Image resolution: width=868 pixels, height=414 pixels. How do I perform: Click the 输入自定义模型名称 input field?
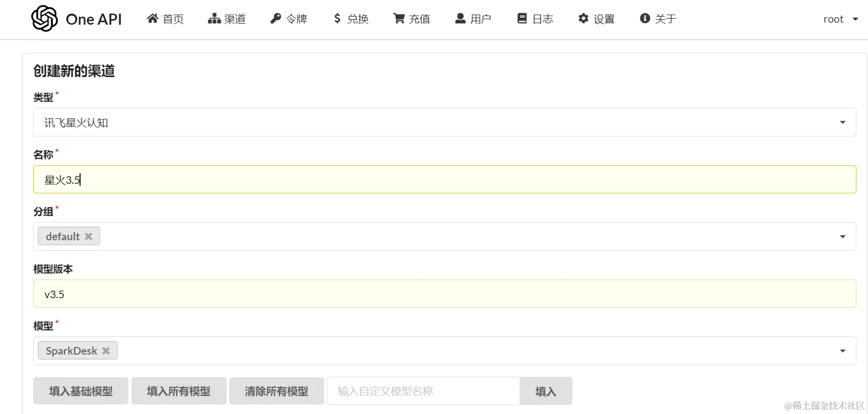[423, 391]
